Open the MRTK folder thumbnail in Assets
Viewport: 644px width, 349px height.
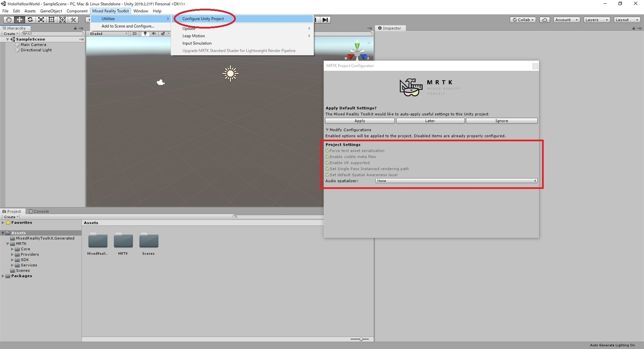[x=123, y=241]
